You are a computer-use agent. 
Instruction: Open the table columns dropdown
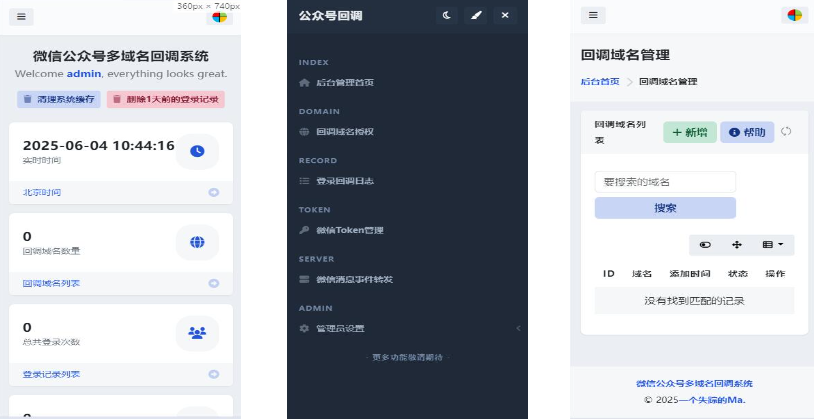pos(772,244)
